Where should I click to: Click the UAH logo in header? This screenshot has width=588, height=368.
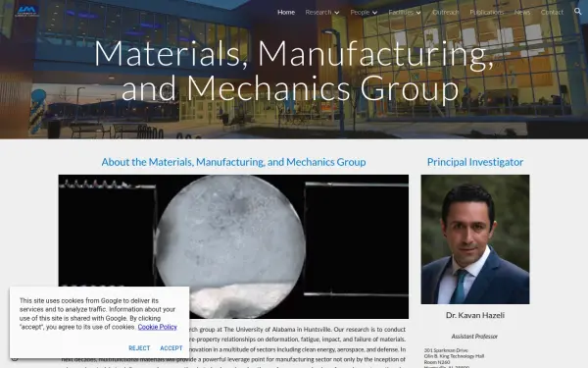tap(26, 11)
